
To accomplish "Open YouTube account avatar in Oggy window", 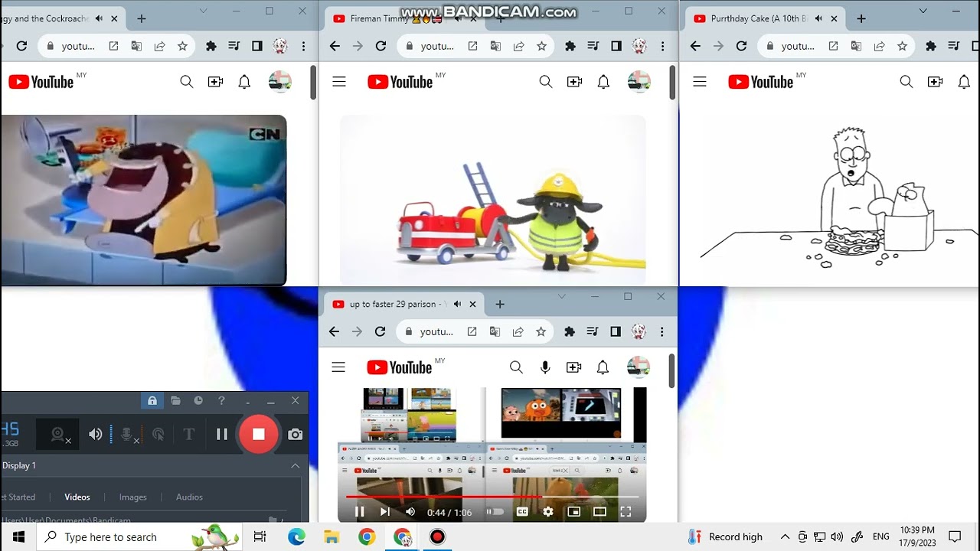I will point(280,82).
